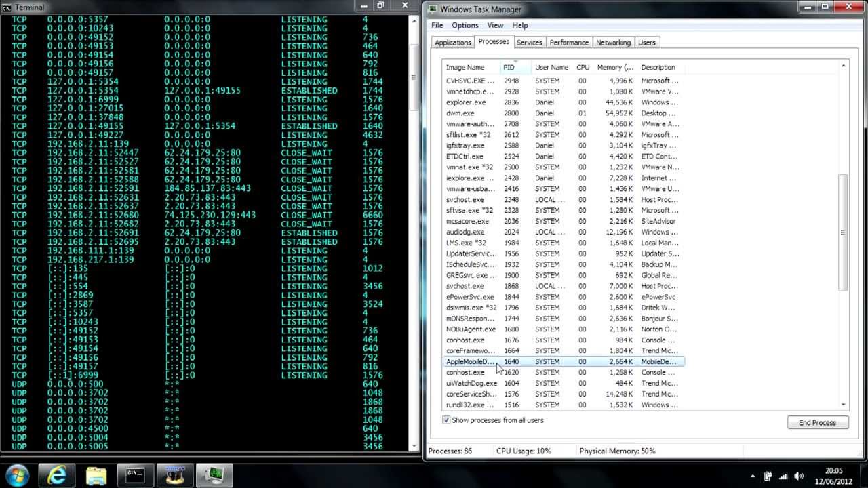The width and height of the screenshot is (868, 488).
Task: Select the conhost.exe row with PID 1676
Action: click(x=564, y=340)
